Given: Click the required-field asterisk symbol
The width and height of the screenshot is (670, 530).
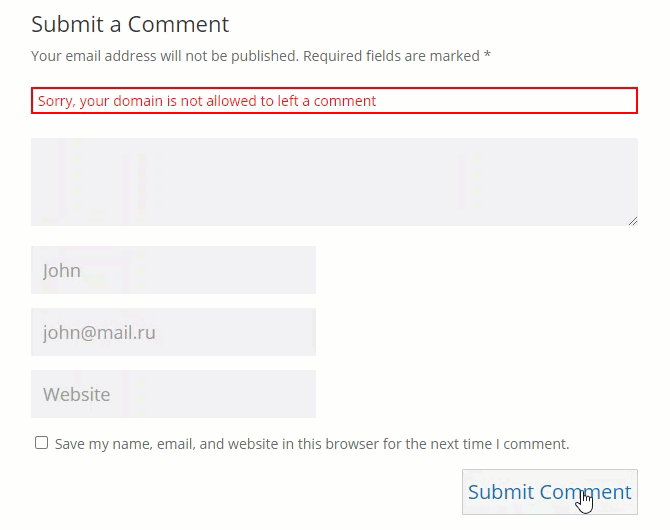Looking at the screenshot, I should 487,56.
